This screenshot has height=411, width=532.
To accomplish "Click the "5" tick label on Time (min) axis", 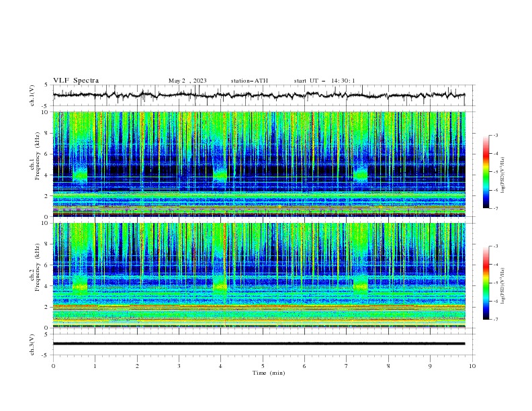I will tap(263, 366).
